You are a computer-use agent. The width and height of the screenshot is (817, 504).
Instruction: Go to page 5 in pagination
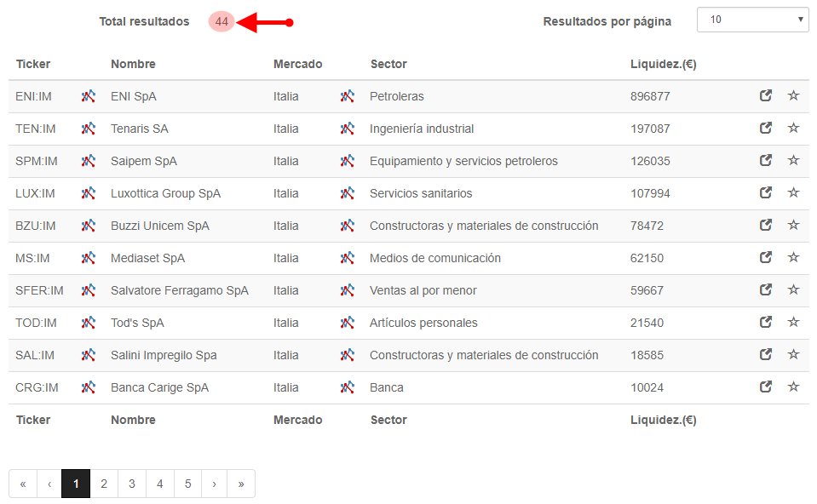coord(187,484)
